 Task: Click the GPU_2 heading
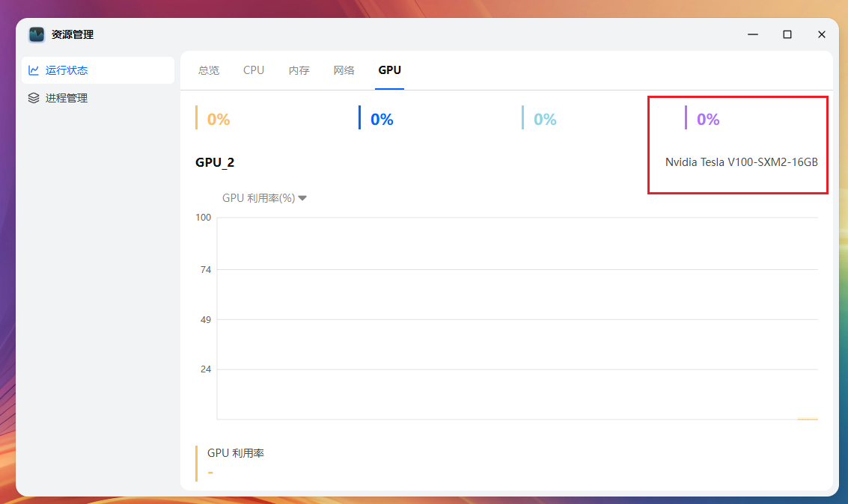215,162
